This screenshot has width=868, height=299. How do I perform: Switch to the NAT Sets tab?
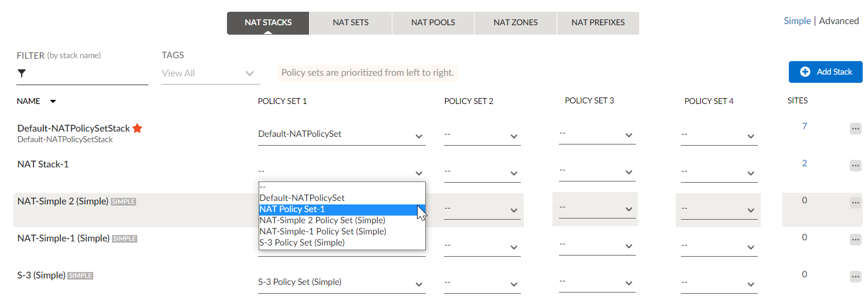[351, 23]
